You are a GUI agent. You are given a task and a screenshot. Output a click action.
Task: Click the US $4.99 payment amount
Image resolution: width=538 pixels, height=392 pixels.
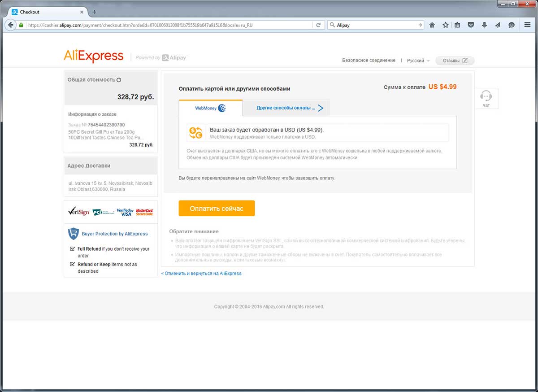pos(443,87)
